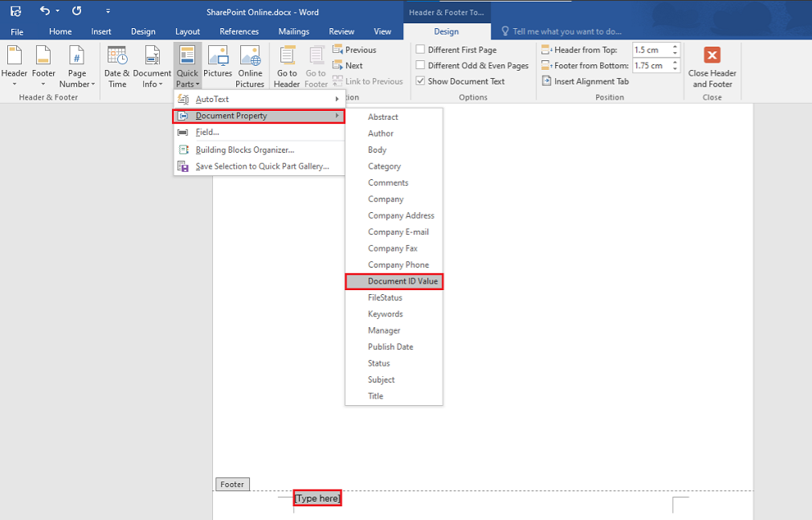The height and width of the screenshot is (520, 812).
Task: Select Publish Date property
Action: tap(394, 347)
